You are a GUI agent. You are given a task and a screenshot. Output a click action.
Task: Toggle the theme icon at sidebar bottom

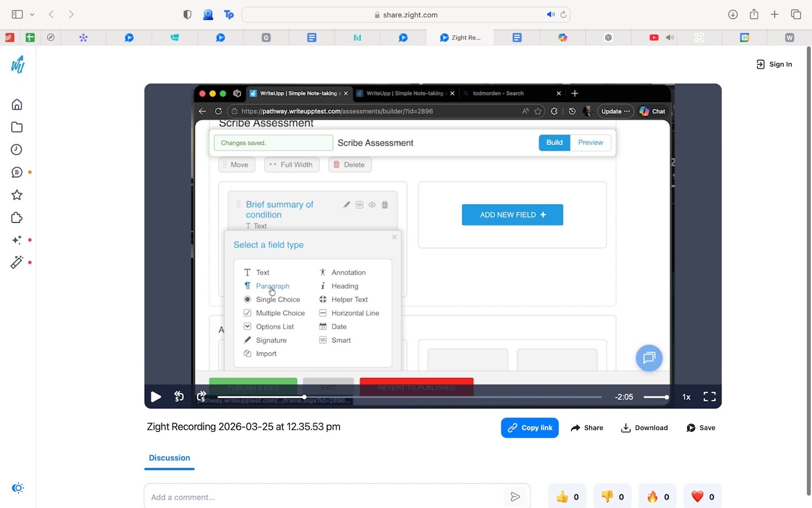click(18, 488)
